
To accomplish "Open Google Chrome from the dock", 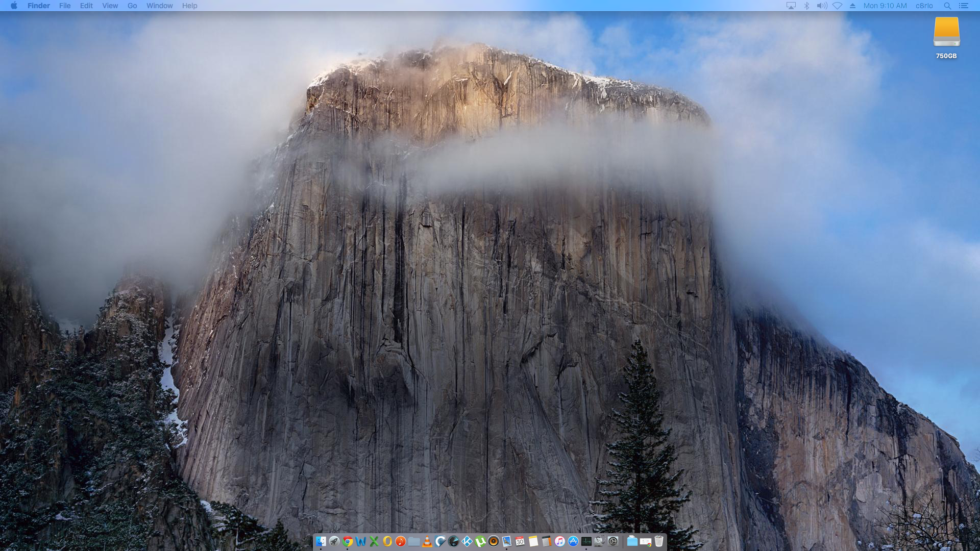I will pyautogui.click(x=348, y=541).
